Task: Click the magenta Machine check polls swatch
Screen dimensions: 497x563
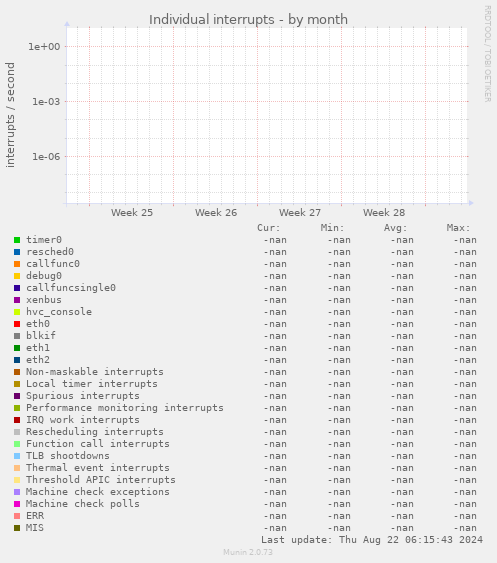Action: tap(17, 504)
